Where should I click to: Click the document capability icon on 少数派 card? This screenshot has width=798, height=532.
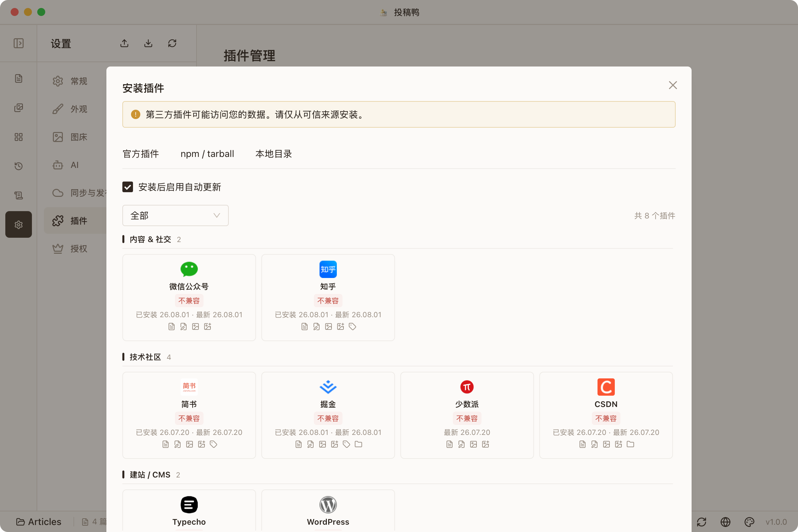449,445
